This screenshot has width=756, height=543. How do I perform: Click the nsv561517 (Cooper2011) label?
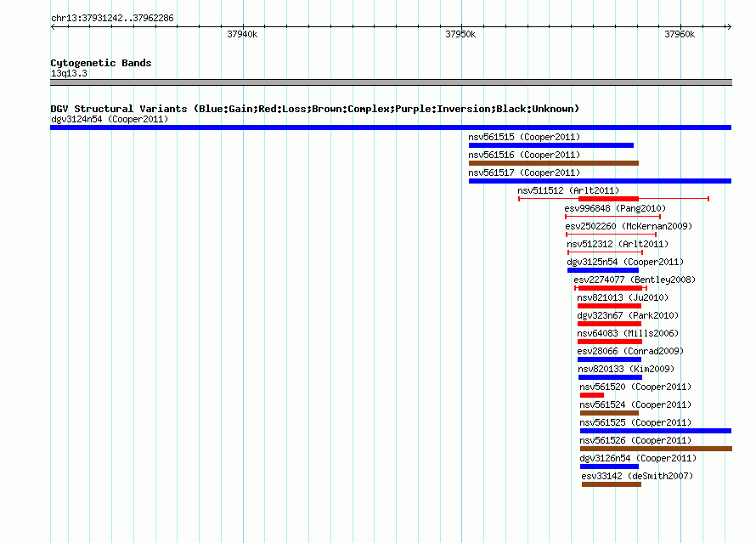point(524,173)
